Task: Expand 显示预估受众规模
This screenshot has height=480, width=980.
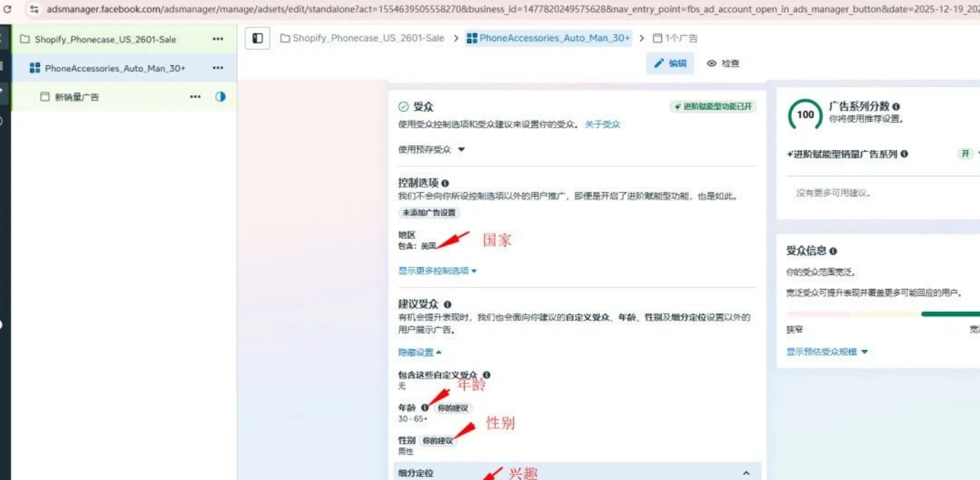Action: (x=827, y=352)
